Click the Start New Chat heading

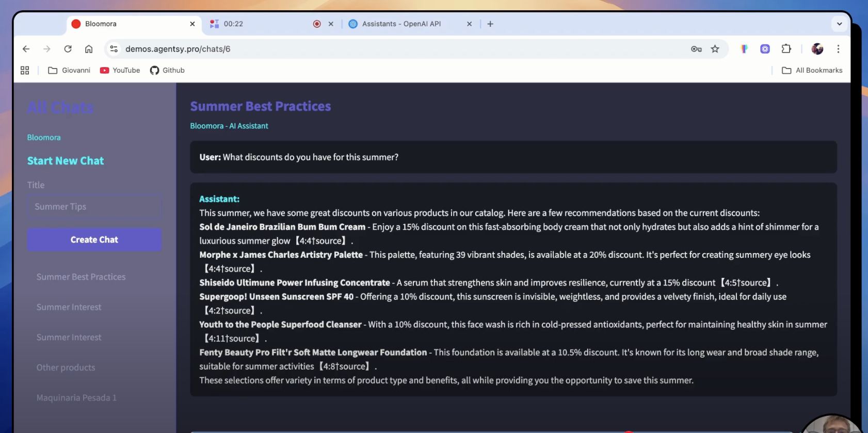pyautogui.click(x=66, y=161)
